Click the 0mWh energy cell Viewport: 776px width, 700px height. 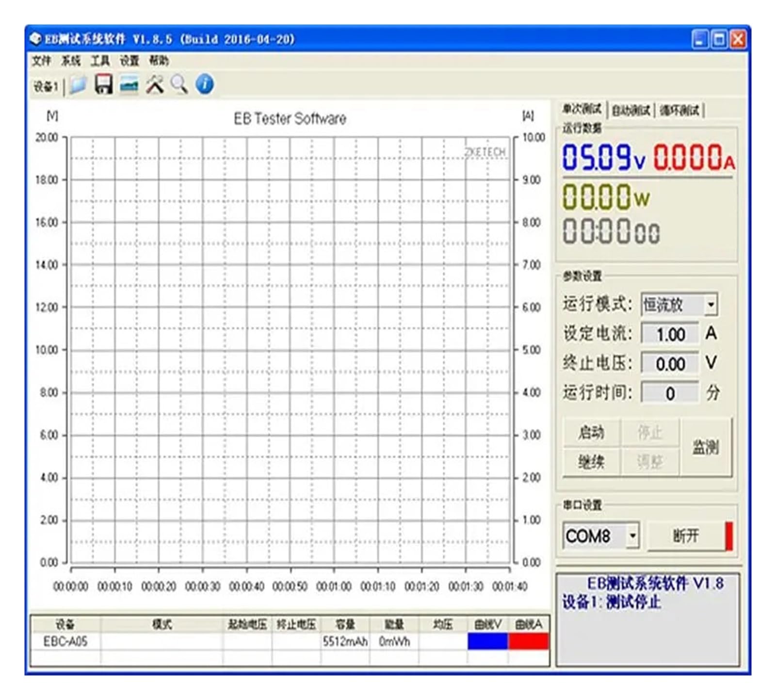pos(394,641)
